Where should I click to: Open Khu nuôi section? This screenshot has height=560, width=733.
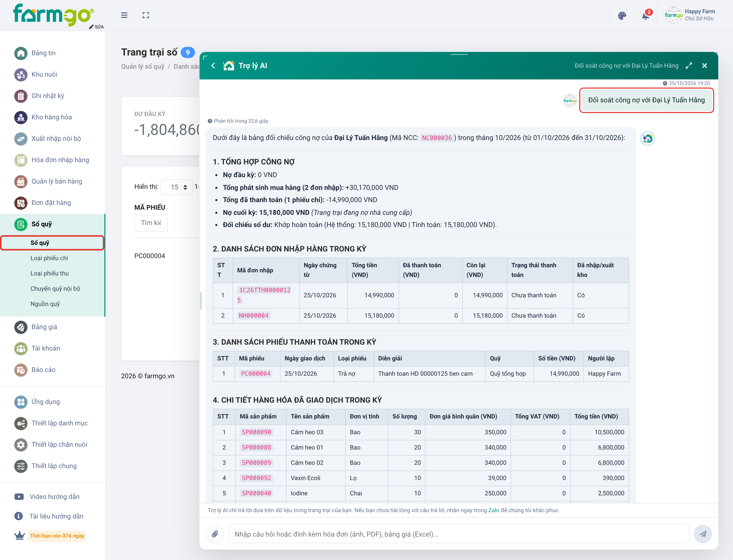pos(53,74)
